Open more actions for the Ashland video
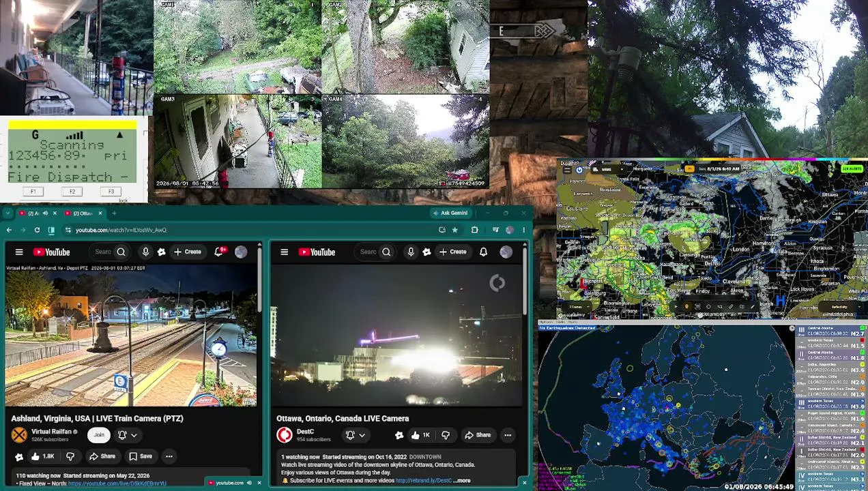 pos(169,456)
